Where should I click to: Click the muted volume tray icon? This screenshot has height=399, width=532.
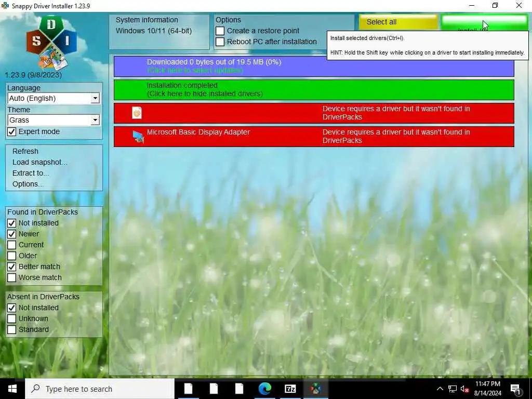[x=464, y=389]
